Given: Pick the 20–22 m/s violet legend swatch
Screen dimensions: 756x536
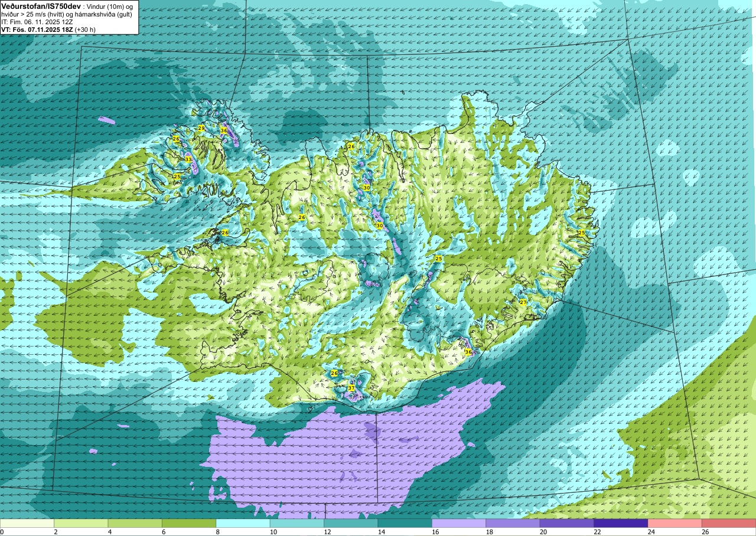Looking at the screenshot, I should point(567,523).
